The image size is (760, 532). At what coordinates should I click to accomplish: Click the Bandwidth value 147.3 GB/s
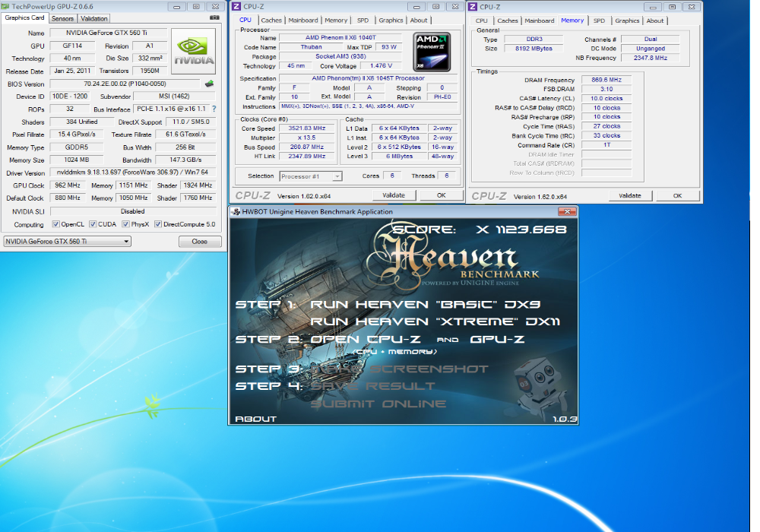pos(185,160)
